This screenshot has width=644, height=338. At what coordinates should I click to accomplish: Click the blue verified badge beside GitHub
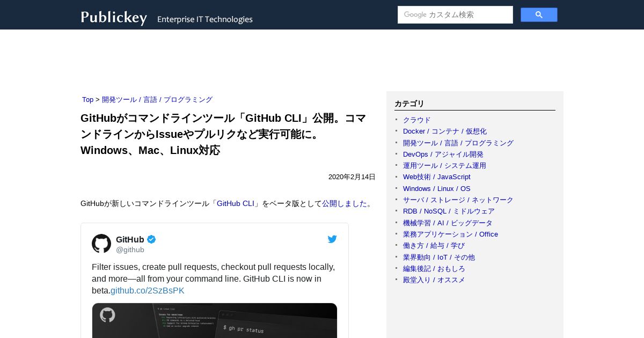(151, 239)
